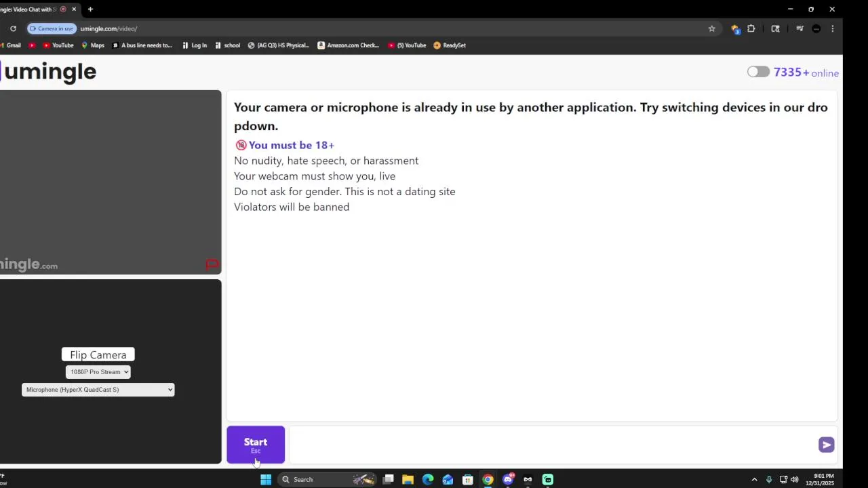The image size is (868, 488).
Task: Bookmark this page with the star icon
Action: click(711, 28)
